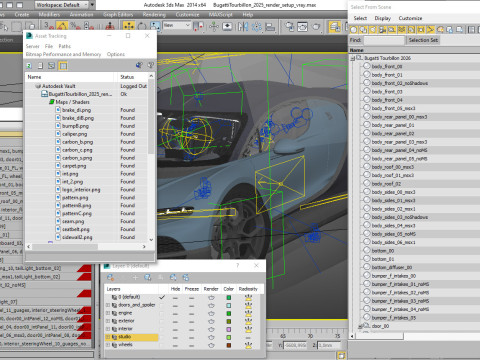This screenshot has width=480, height=360.
Task: Click Display Cameras filter in Select From Scene
Action: (382, 30)
